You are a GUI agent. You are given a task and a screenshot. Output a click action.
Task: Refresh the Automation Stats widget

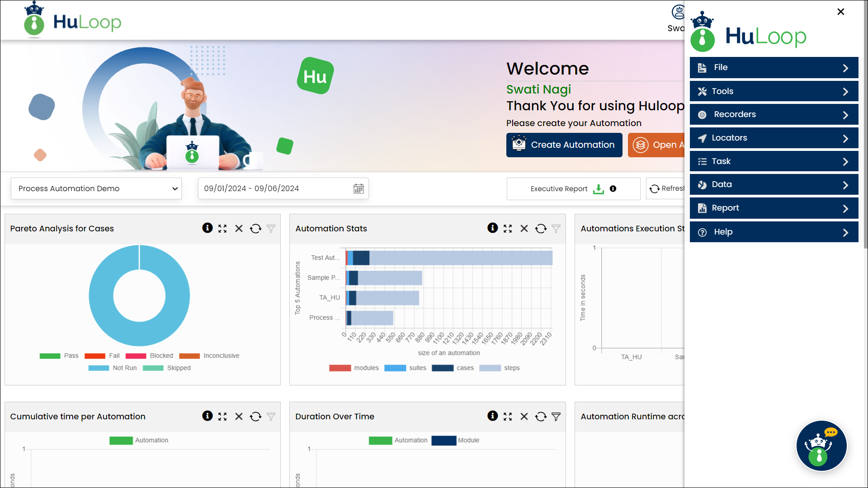point(541,229)
